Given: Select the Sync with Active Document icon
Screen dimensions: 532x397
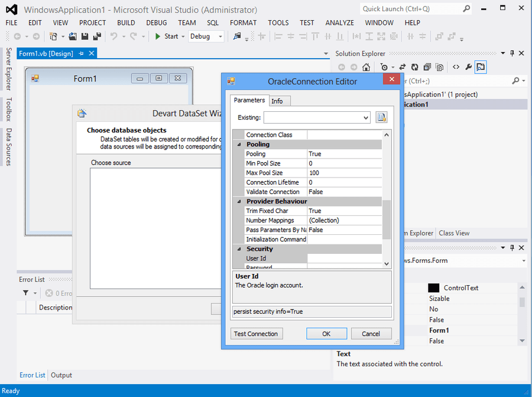Looking at the screenshot, I should [403, 67].
